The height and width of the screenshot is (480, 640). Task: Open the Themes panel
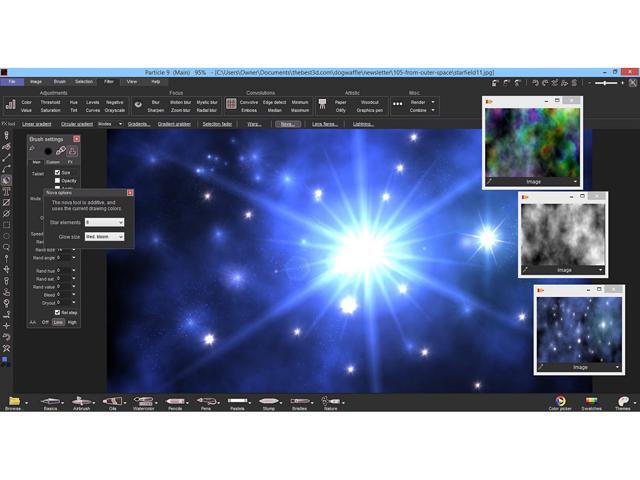tap(623, 401)
